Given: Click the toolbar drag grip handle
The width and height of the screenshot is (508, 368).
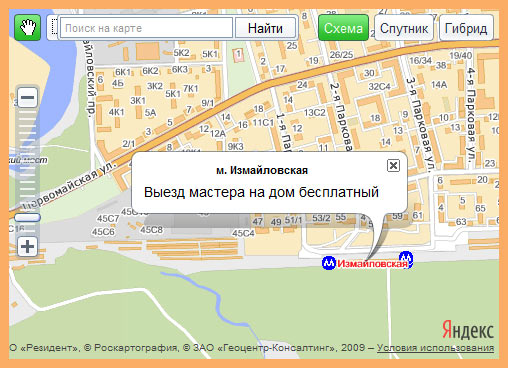Looking at the screenshot, I should 54,28.
